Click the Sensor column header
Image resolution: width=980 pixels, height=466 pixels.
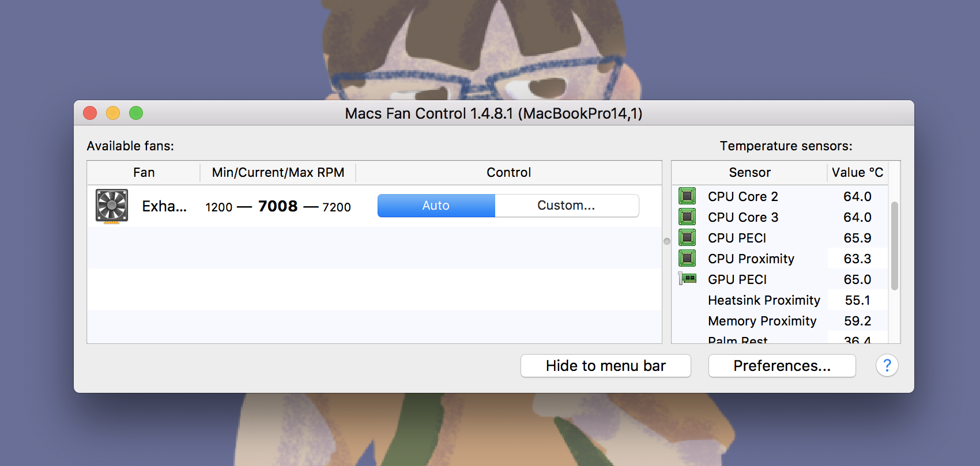[749, 173]
